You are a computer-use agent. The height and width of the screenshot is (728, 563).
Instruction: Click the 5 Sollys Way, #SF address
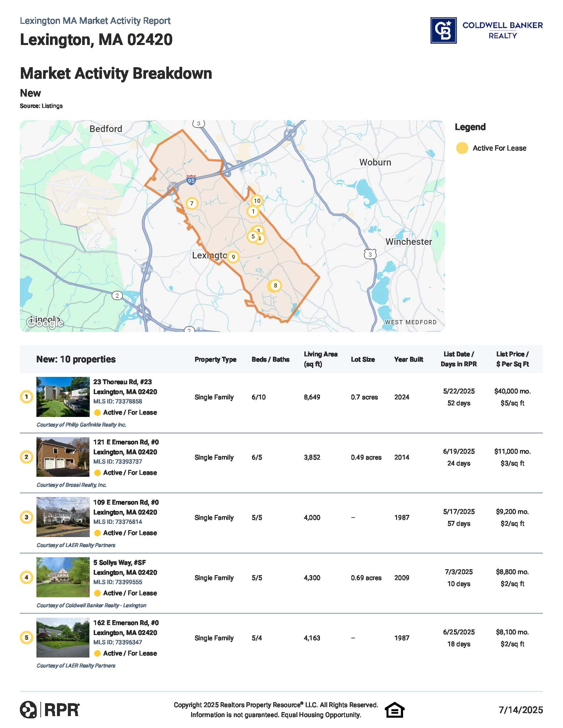120,563
